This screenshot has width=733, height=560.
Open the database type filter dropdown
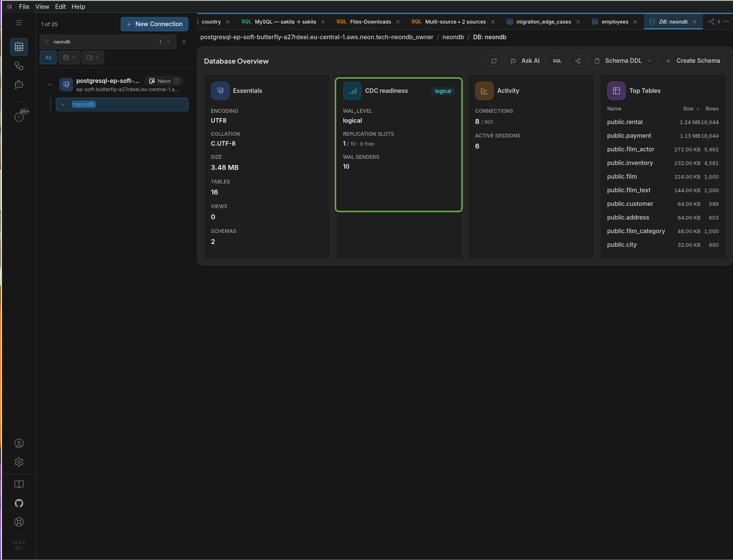click(69, 58)
